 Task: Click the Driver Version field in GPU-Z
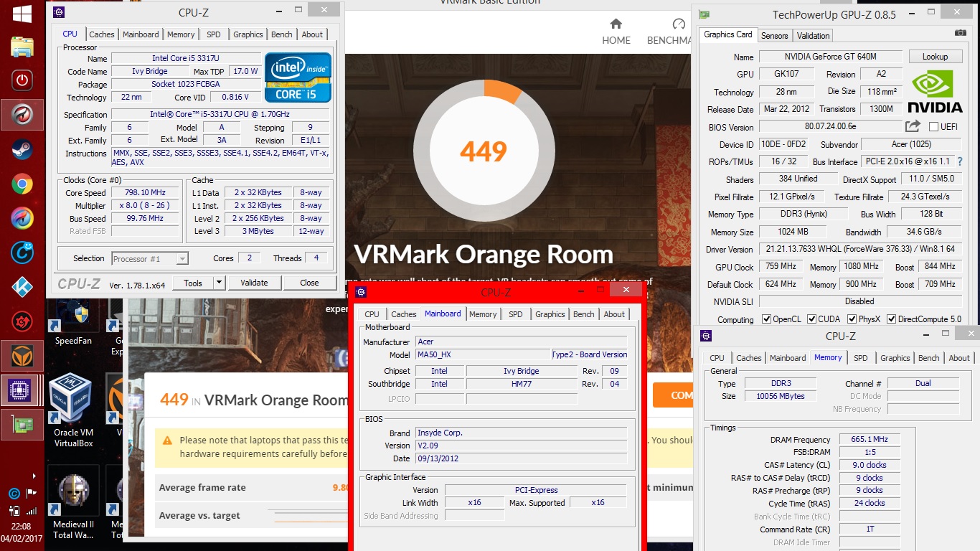[860, 249]
